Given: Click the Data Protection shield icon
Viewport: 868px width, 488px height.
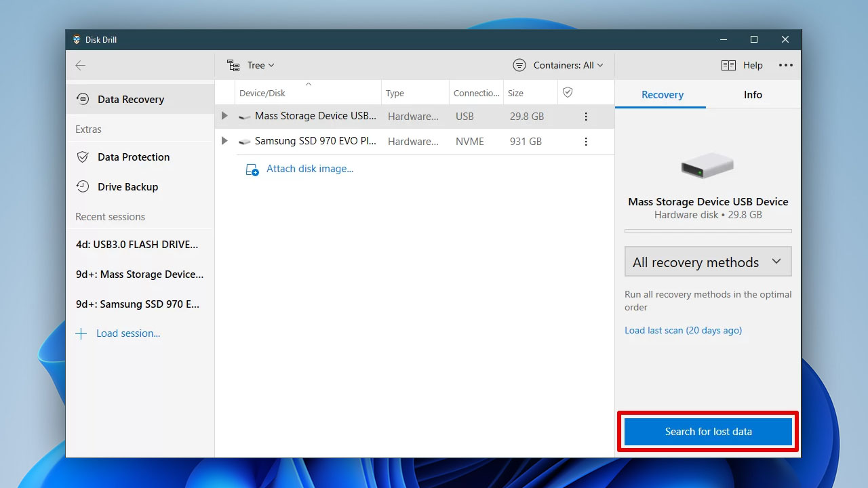Looking at the screenshot, I should 83,157.
